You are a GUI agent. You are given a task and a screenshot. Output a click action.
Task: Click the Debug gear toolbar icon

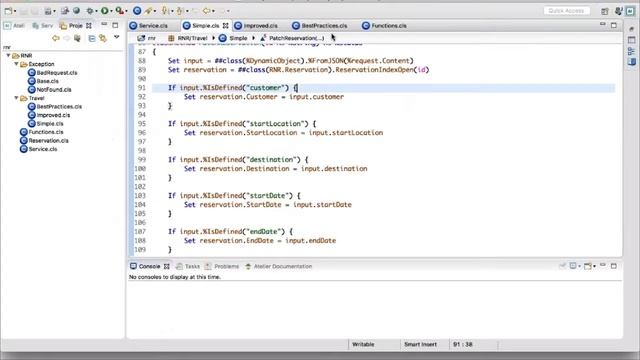[x=90, y=11]
